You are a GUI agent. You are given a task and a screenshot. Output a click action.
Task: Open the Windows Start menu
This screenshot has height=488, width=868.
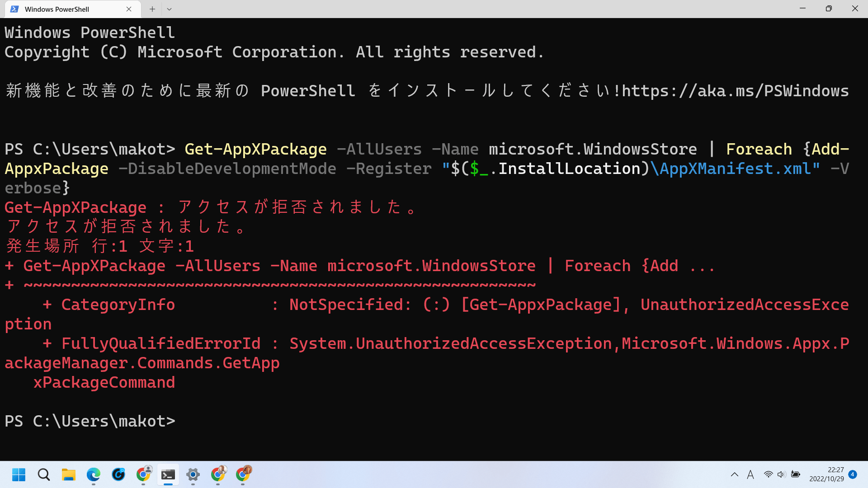(x=19, y=474)
